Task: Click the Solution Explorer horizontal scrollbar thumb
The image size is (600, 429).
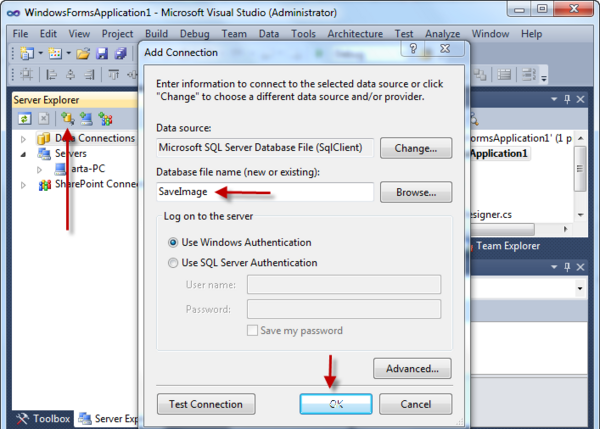Action: tap(502, 229)
